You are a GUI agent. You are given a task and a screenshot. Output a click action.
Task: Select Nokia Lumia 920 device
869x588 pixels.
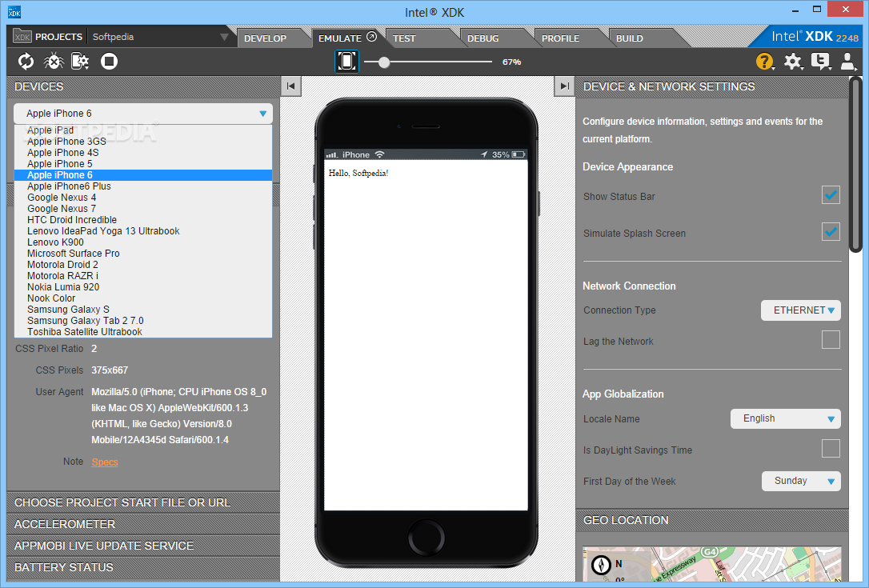[143, 287]
